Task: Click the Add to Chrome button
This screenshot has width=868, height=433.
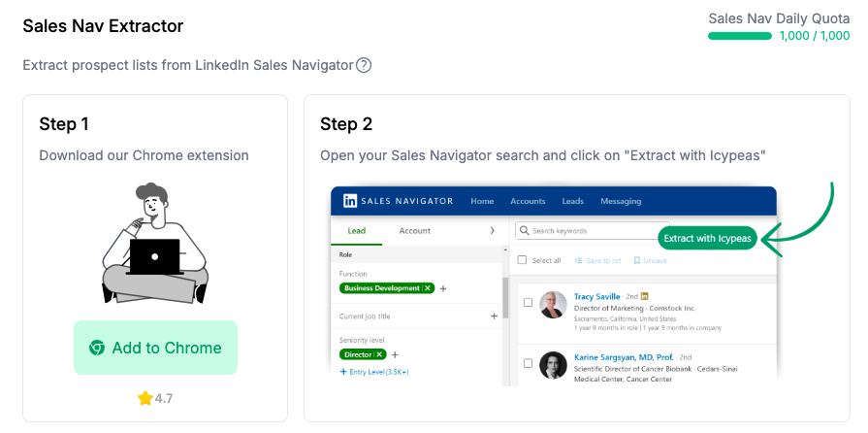Action: coord(155,348)
